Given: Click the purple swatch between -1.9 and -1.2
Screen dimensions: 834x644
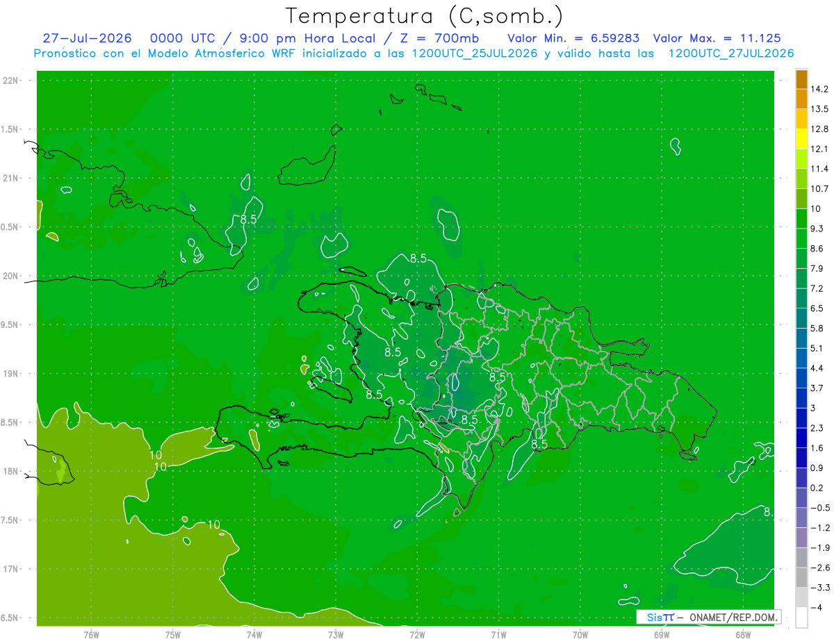Looking at the screenshot, I should (801, 538).
